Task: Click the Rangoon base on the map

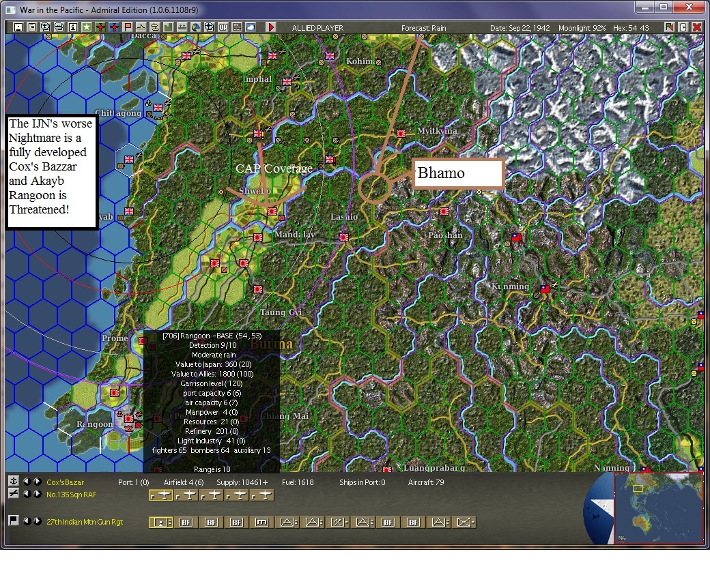Action: click(x=129, y=419)
